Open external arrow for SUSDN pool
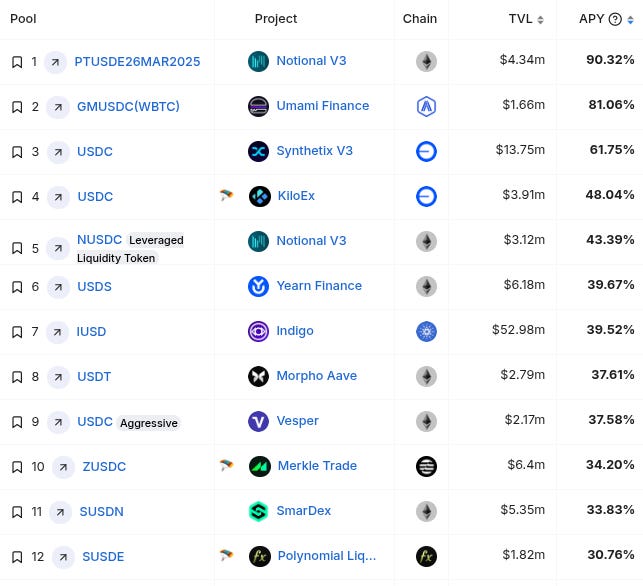Viewport: 643px width, 586px height. [x=60, y=512]
